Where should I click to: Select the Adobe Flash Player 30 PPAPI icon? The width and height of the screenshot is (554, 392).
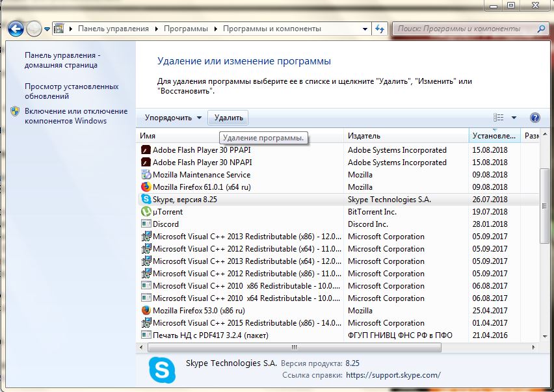tap(146, 150)
